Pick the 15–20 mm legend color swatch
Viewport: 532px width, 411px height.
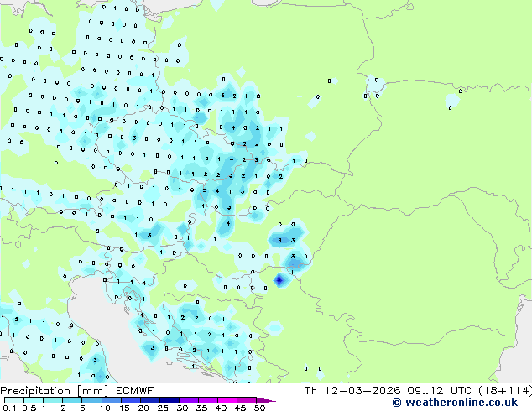[x=130, y=400]
